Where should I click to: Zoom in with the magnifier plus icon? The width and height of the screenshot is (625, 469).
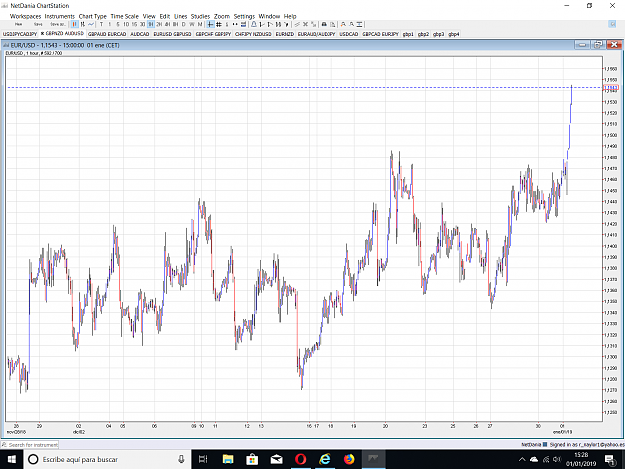pyautogui.click(x=343, y=24)
